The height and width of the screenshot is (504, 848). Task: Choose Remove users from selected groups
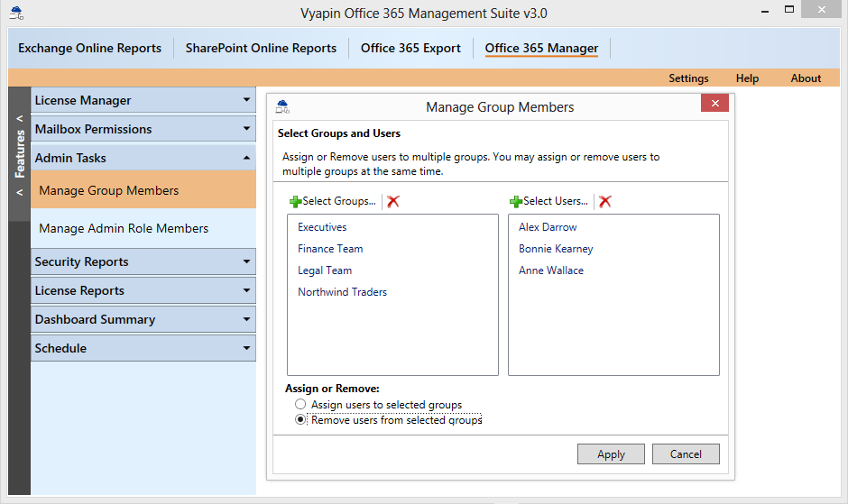point(300,419)
